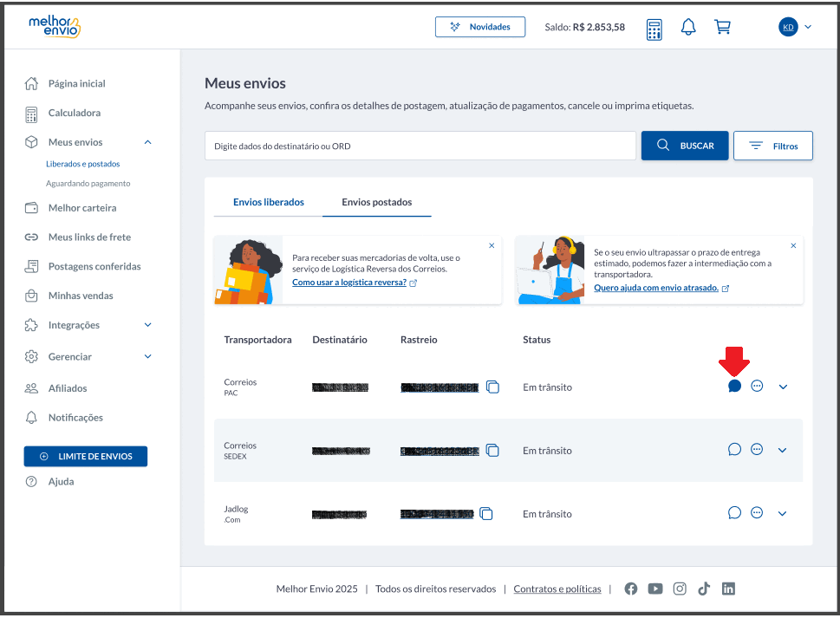Open the notifications bell in header

coord(688,27)
